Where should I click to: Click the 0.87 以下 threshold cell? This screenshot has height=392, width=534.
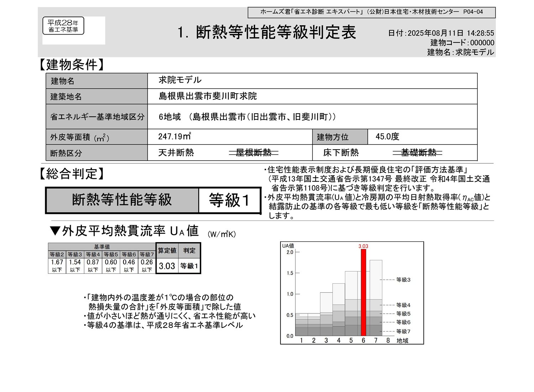[x=93, y=266]
